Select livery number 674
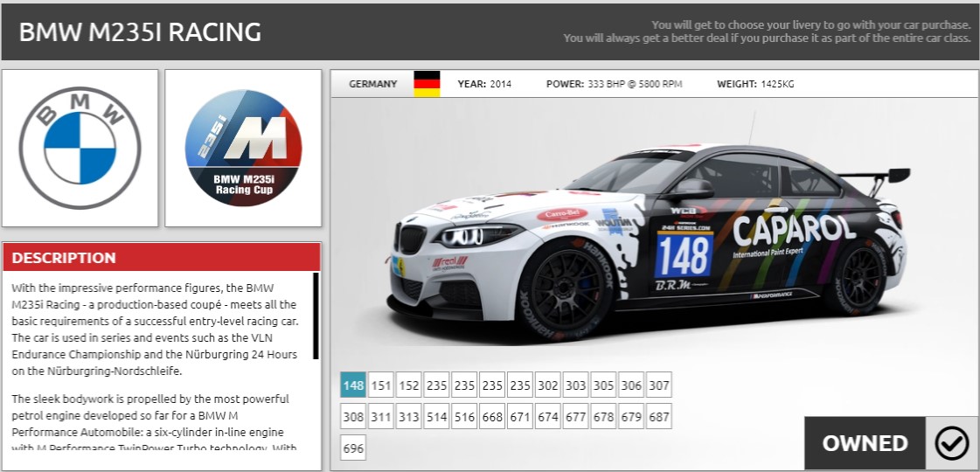Image resolution: width=980 pixels, height=472 pixels. [x=547, y=416]
